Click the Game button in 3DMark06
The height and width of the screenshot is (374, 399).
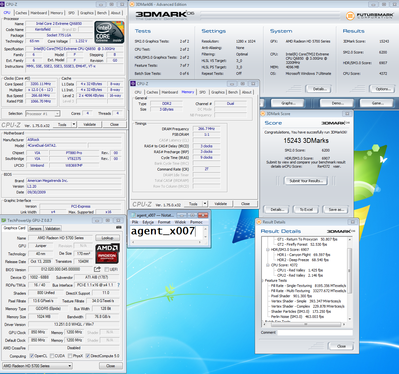click(377, 103)
